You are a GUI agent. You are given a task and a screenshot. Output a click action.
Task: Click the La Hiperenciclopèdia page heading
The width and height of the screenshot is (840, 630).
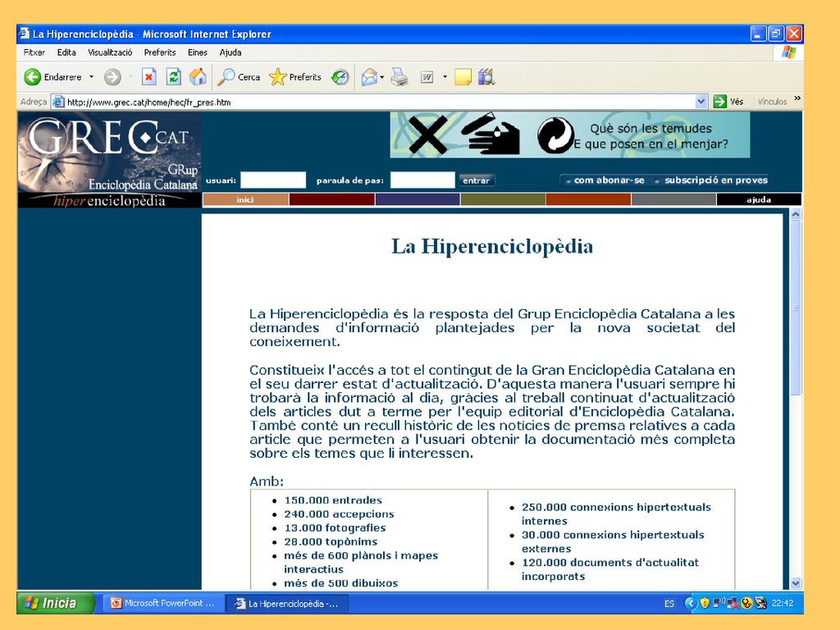coord(492,246)
